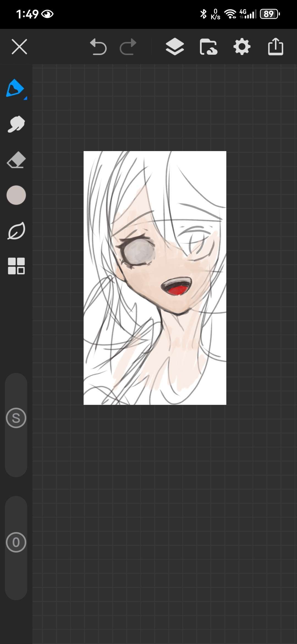
Task: Open the leaf-shaped tool
Action: [16, 231]
